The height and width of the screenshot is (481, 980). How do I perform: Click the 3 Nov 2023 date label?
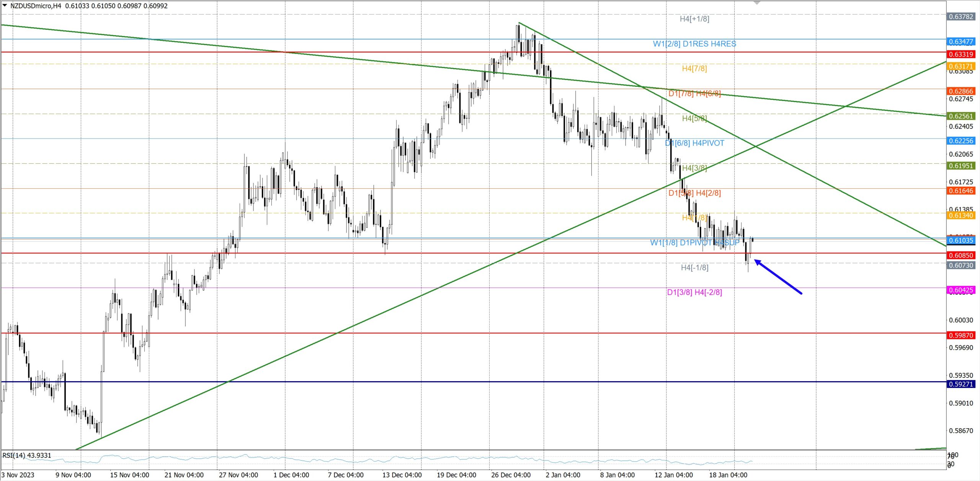[x=18, y=475]
